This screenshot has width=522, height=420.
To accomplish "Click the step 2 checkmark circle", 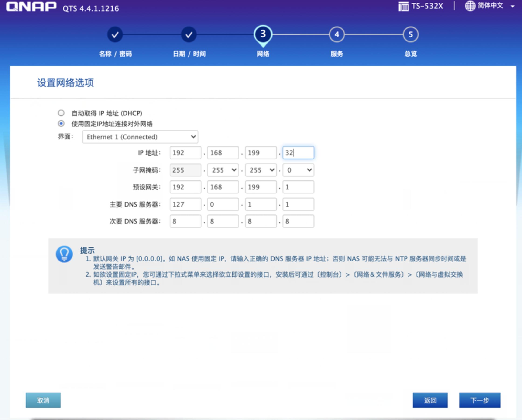I will [x=189, y=35].
